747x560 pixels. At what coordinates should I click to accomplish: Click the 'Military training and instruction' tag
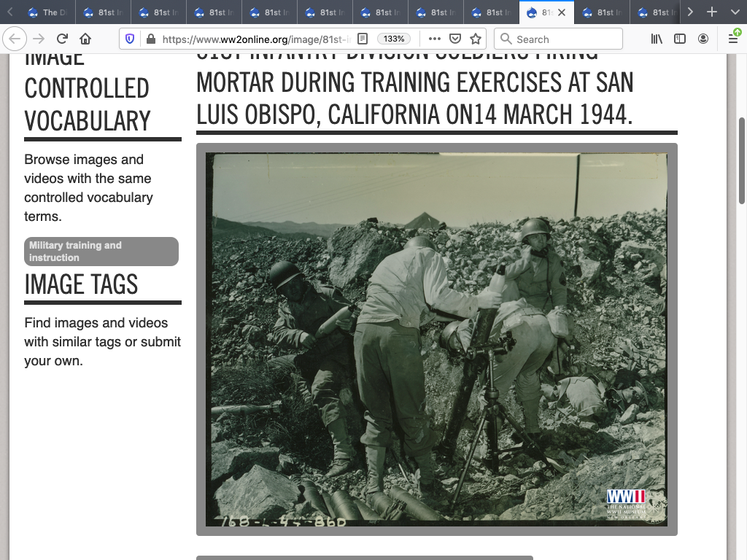[101, 252]
